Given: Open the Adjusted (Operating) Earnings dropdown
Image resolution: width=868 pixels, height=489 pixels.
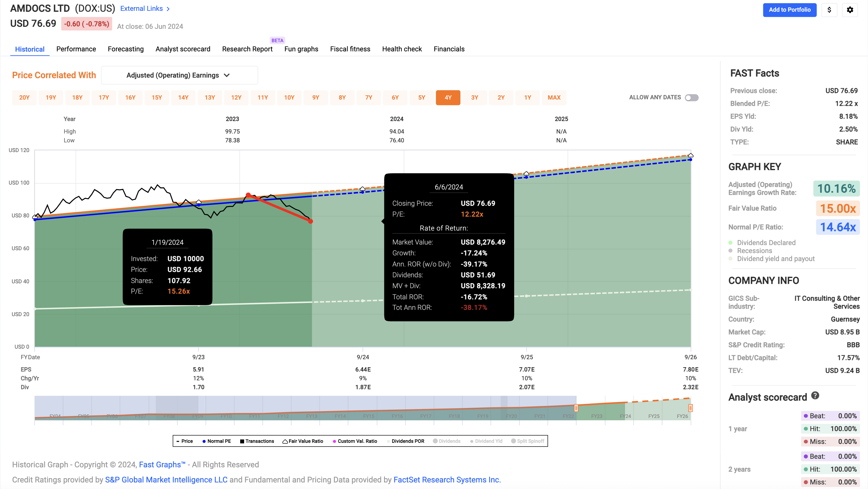Looking at the screenshot, I should 180,75.
